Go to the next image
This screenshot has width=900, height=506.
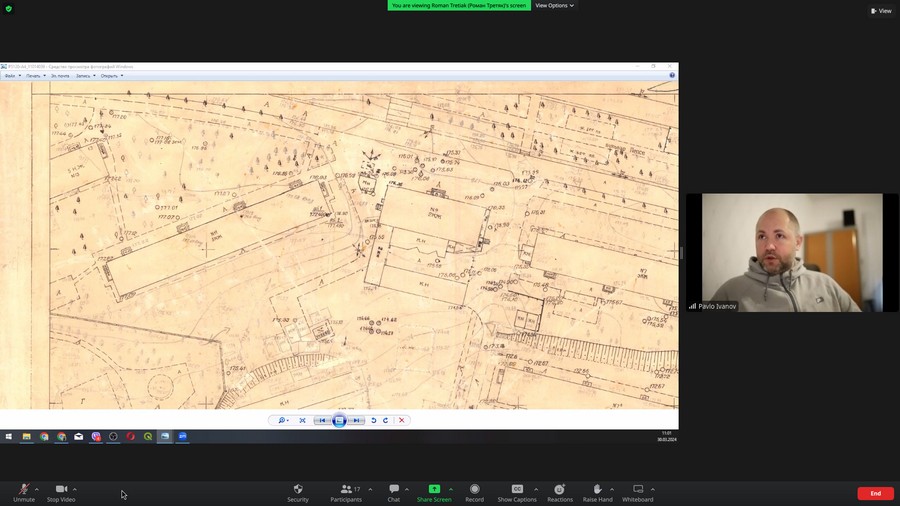tap(356, 421)
